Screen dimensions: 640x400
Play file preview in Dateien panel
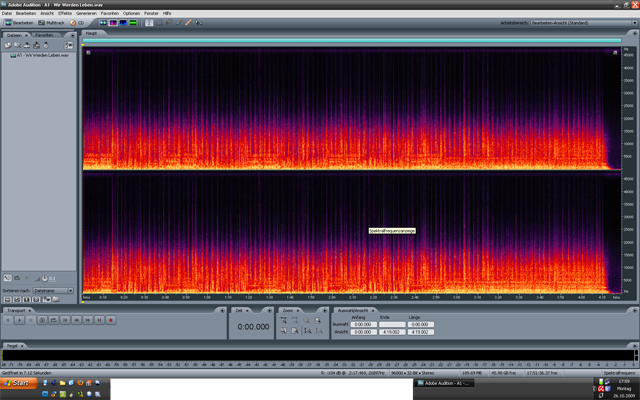(27, 278)
